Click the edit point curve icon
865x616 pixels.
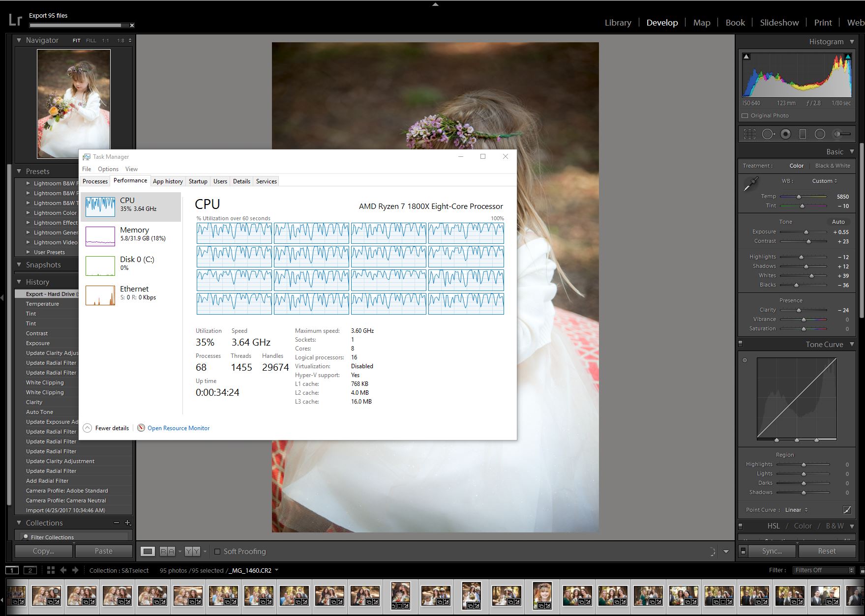[x=847, y=510]
